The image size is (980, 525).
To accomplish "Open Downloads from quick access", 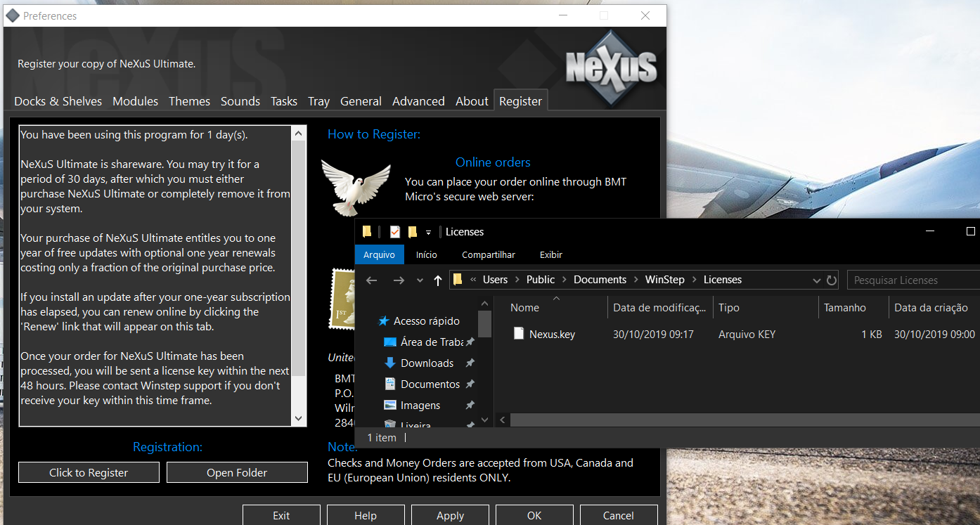I will click(x=427, y=363).
